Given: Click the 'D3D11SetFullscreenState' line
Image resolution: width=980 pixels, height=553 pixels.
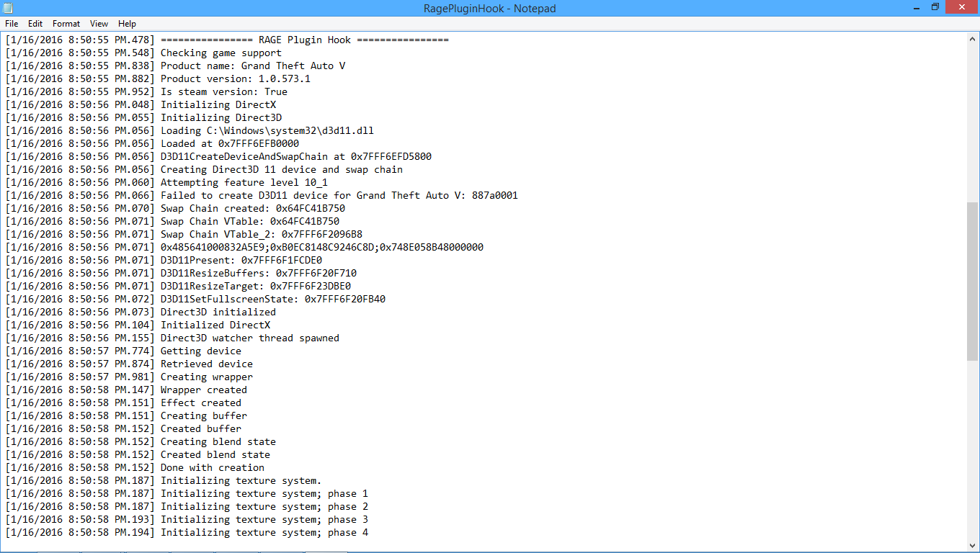Looking at the screenshot, I should pos(195,299).
